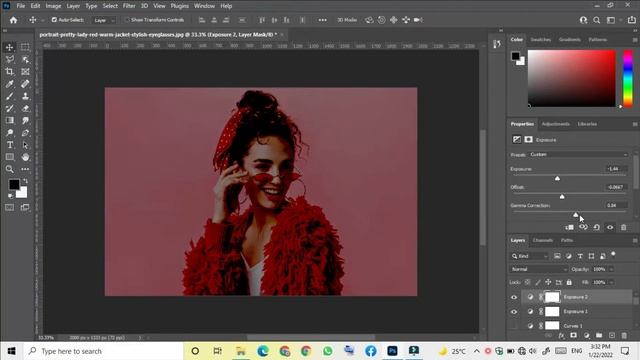Open the Color panel menu
The width and height of the screenshot is (640, 360).
[635, 40]
